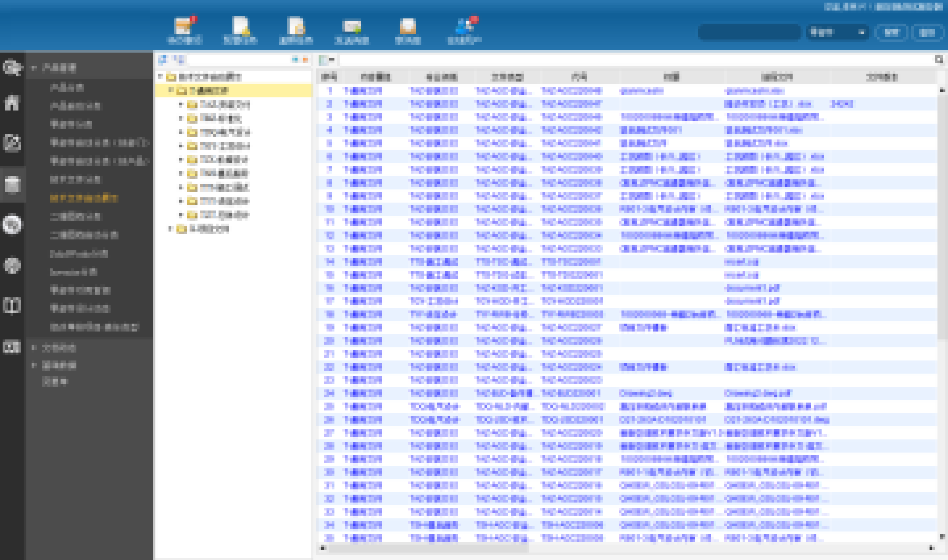Click the blue refresh icon above folder tree
Screen dimensions: 948x560
(x=163, y=60)
